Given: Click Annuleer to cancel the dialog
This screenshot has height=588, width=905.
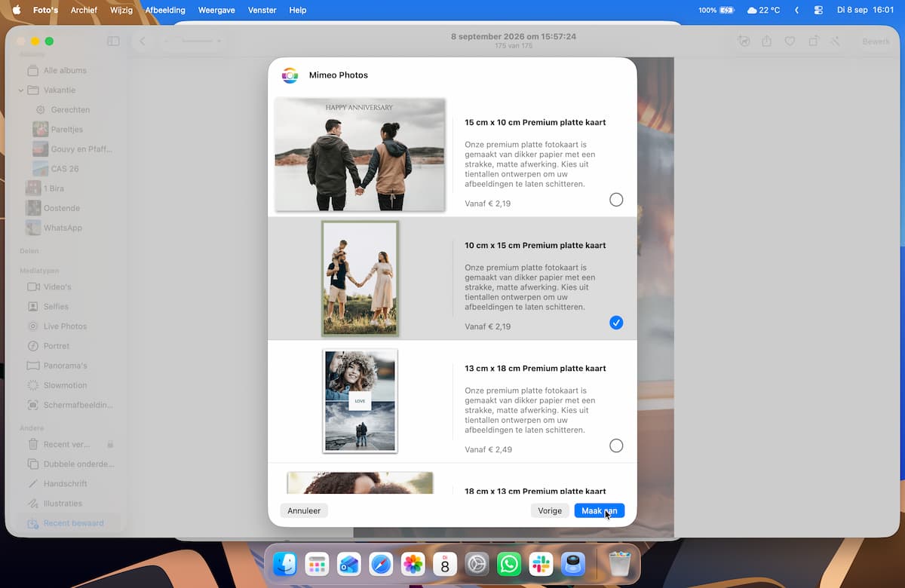Looking at the screenshot, I should (x=304, y=510).
